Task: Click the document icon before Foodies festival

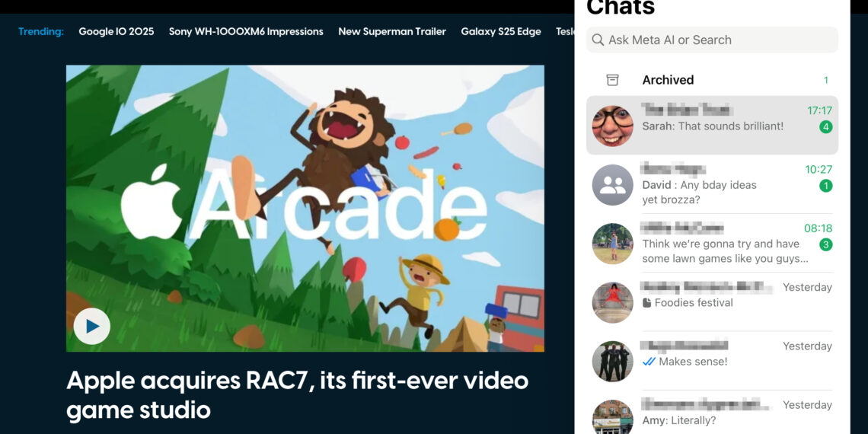Action: click(647, 303)
